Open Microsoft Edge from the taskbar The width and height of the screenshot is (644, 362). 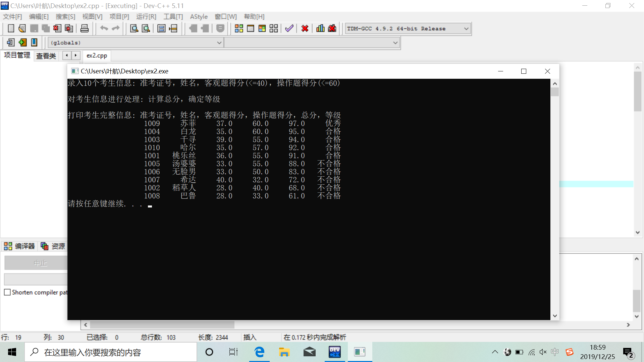(259, 352)
